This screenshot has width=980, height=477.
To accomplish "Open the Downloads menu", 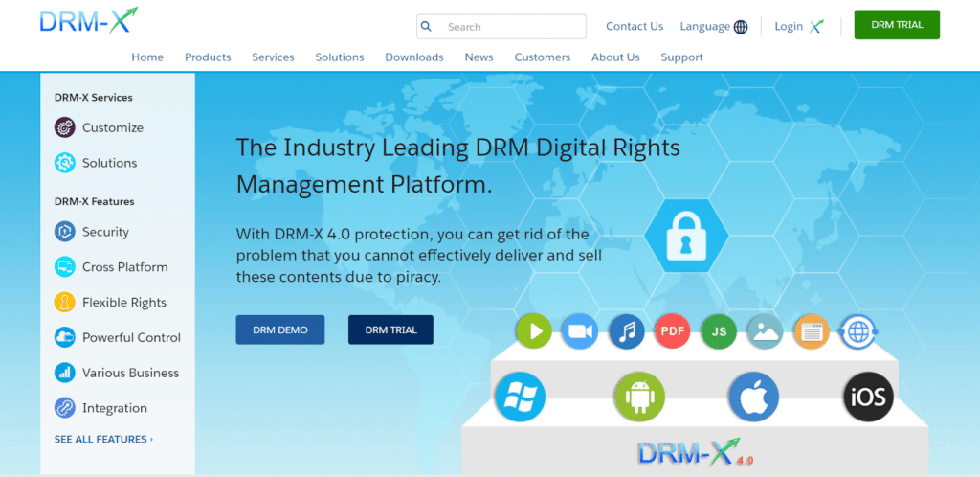I will (414, 57).
